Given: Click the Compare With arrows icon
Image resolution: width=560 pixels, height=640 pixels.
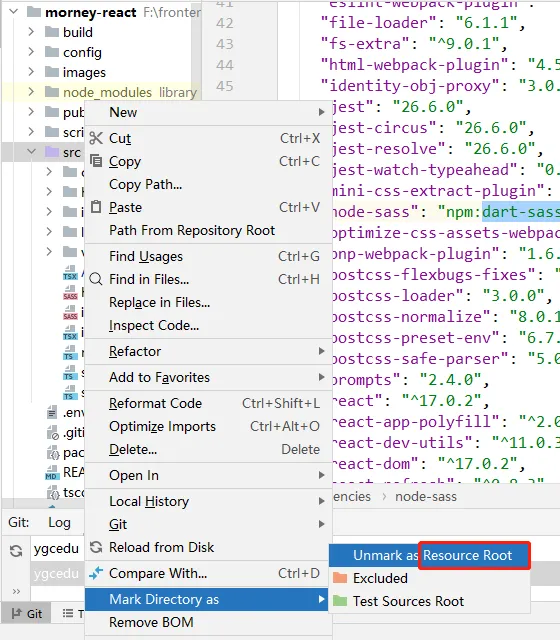Looking at the screenshot, I should coord(96,573).
